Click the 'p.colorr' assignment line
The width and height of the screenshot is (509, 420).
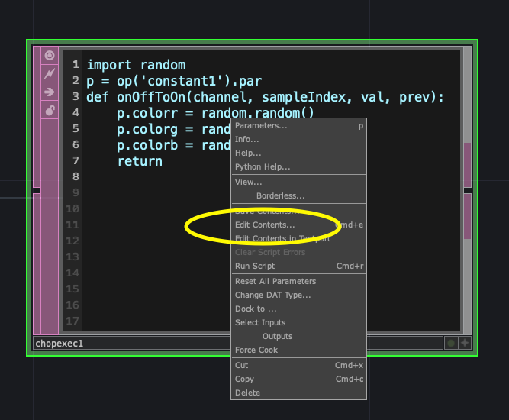pyautogui.click(x=215, y=113)
